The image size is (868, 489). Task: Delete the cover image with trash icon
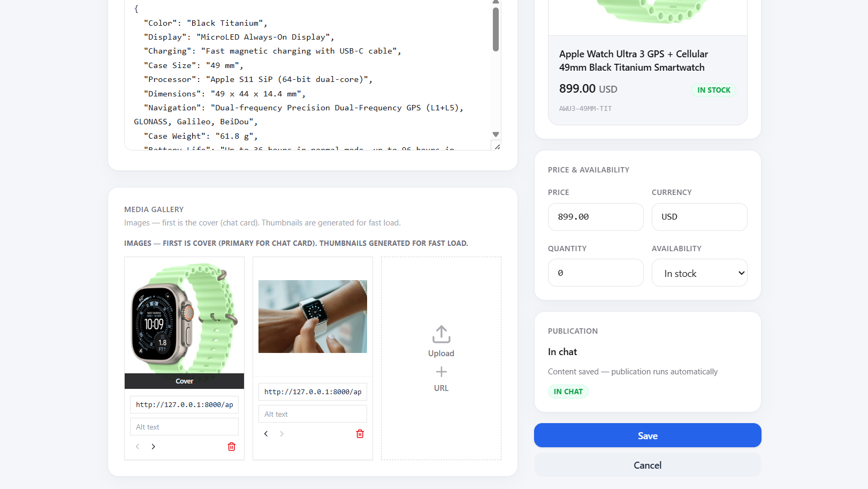coord(232,447)
